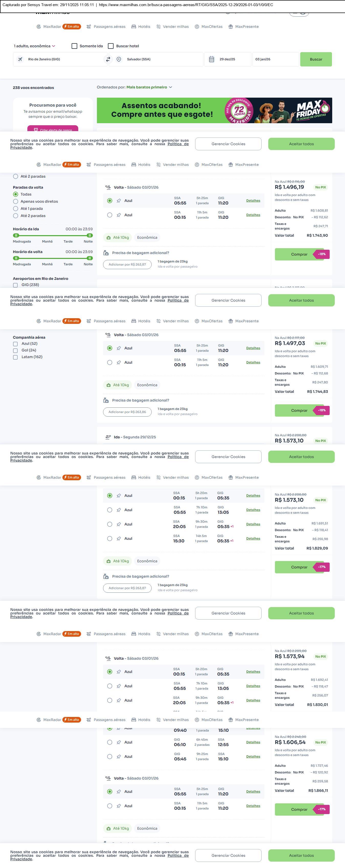The image size is (345, 868).
Task: Select the Apenas voos diretos return option
Action: [x=16, y=201]
